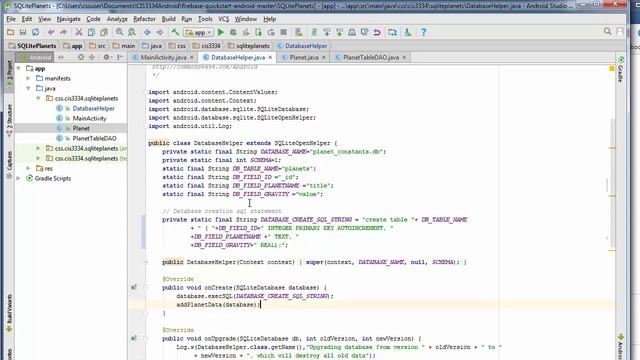640x360 pixels.
Task: Open the Tools menu
Action: click(205, 19)
